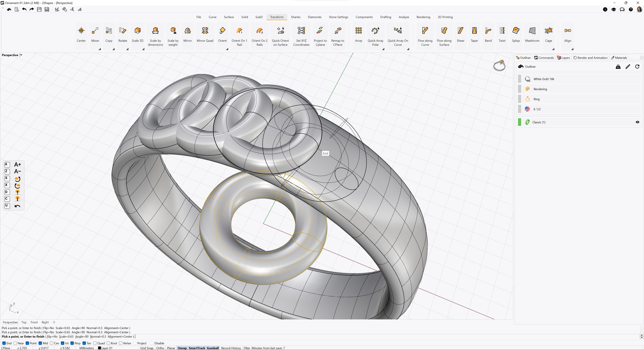Image resolution: width=644 pixels, height=350 pixels.
Task: Enable the Near osnap checkbox
Action: [x=15, y=343]
